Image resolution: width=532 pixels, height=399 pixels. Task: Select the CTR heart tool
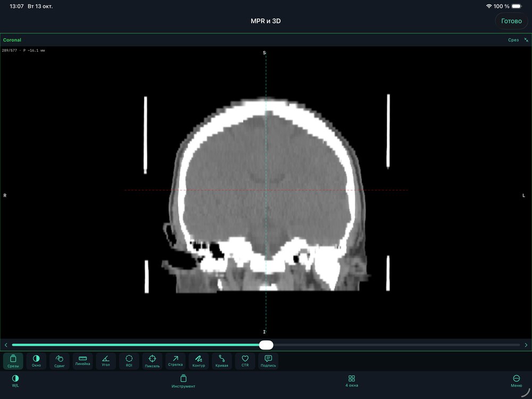click(x=245, y=361)
